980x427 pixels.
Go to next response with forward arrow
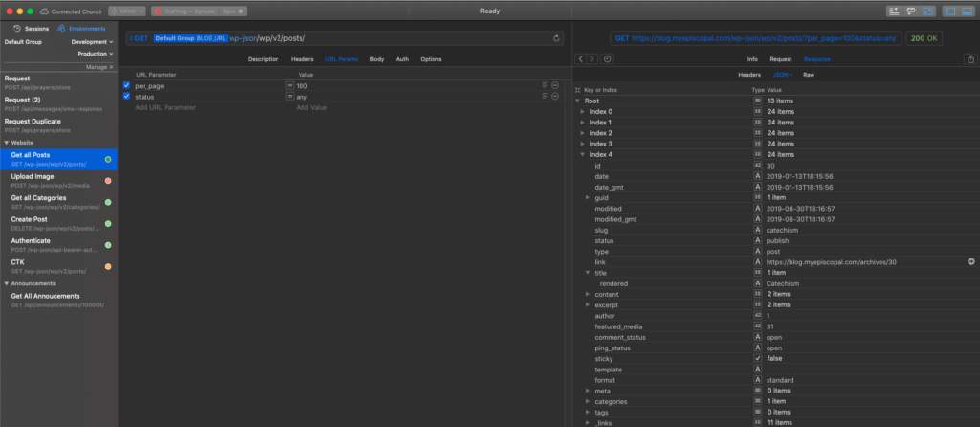pyautogui.click(x=591, y=59)
